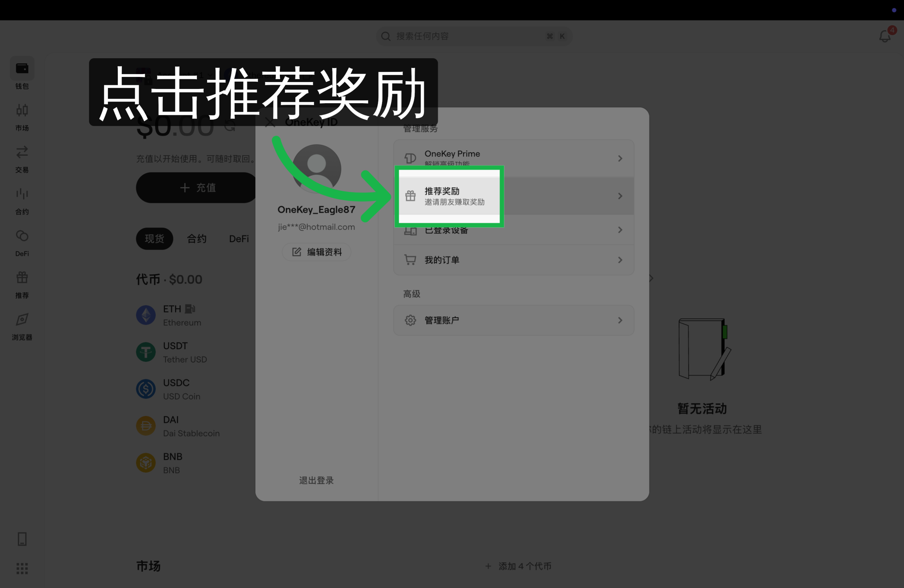This screenshot has height=588, width=904.
Task: Click the gear icon on 管理账户
Action: pos(410,320)
